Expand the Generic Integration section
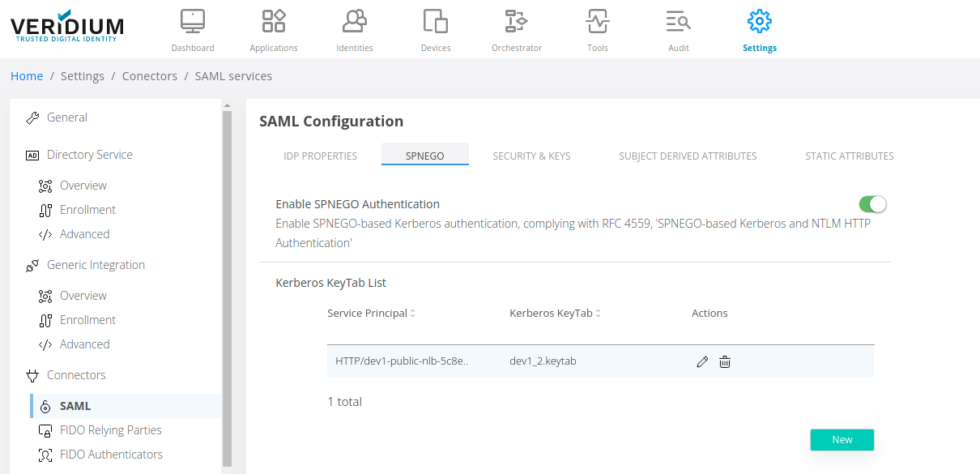This screenshot has width=980, height=474. point(97,264)
